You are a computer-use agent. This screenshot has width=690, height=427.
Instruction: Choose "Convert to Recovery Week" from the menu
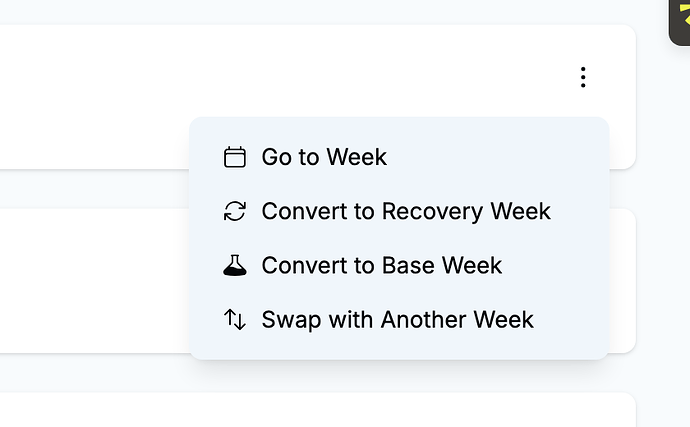click(406, 211)
